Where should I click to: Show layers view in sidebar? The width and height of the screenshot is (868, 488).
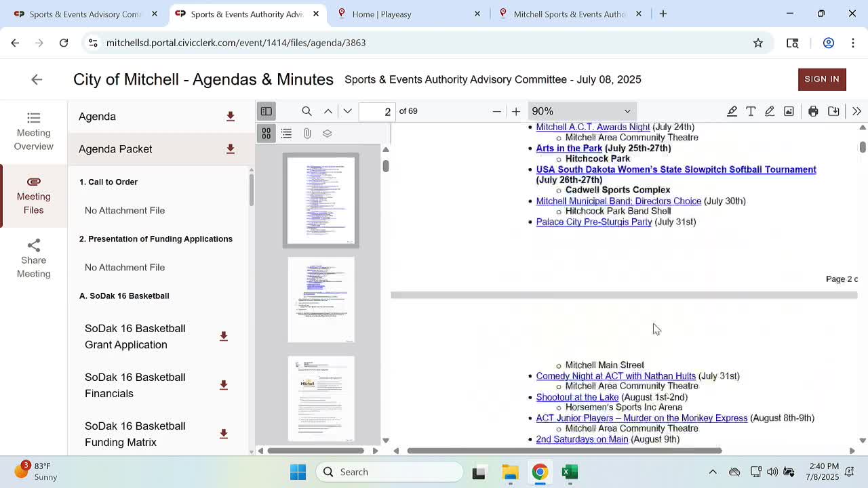[328, 134]
